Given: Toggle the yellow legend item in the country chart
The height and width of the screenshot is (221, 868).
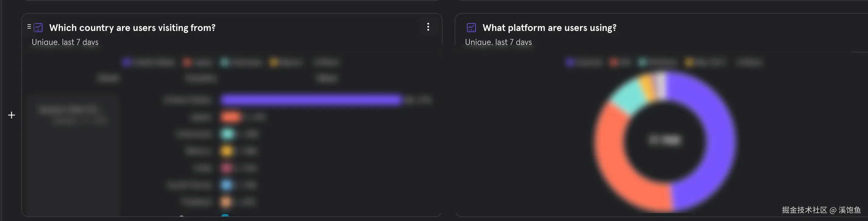Looking at the screenshot, I should tap(286, 62).
